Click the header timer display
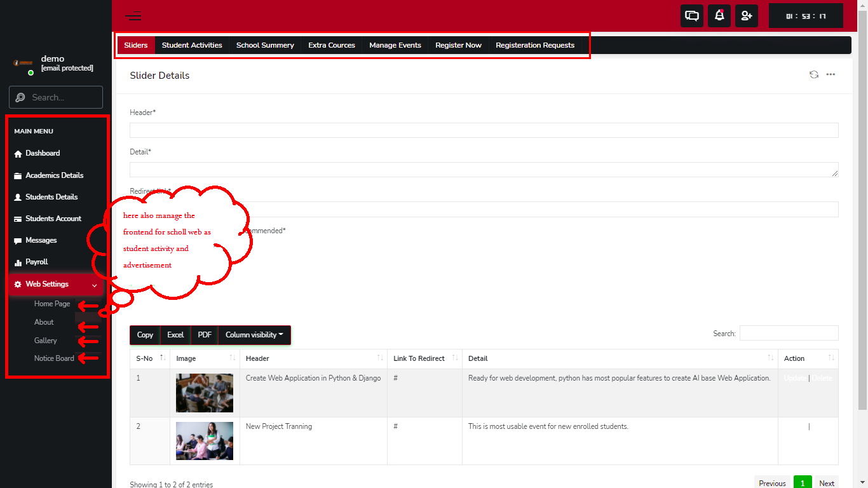This screenshot has width=868, height=488. click(x=806, y=16)
